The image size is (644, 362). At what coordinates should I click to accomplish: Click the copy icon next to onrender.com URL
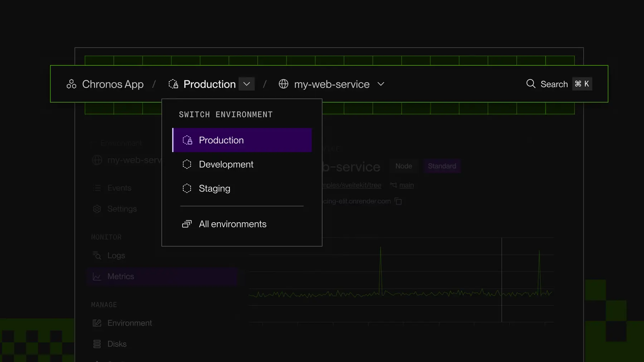click(x=399, y=201)
